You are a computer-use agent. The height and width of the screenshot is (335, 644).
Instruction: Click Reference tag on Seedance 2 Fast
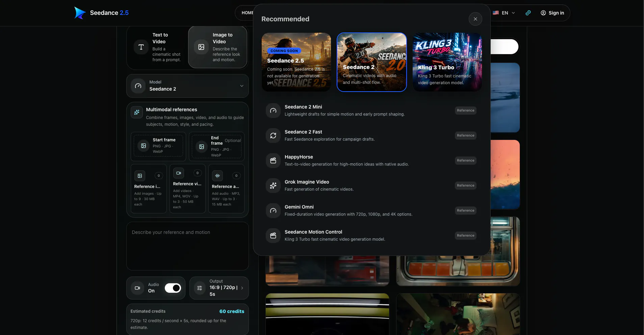click(x=466, y=136)
